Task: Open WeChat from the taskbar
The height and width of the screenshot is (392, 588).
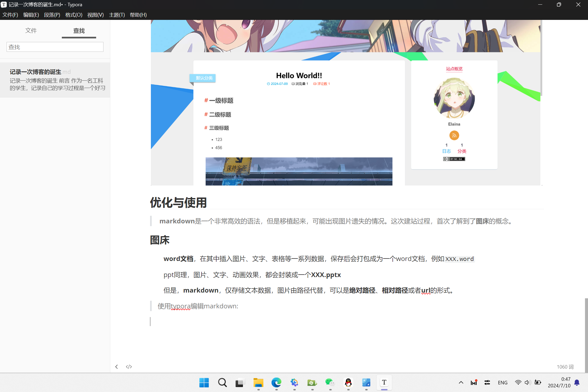Action: click(330, 382)
